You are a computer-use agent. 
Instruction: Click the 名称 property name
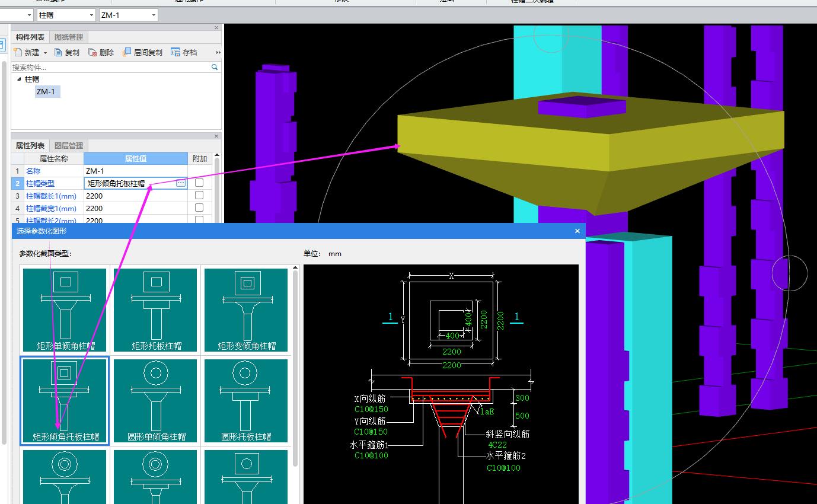(x=33, y=171)
